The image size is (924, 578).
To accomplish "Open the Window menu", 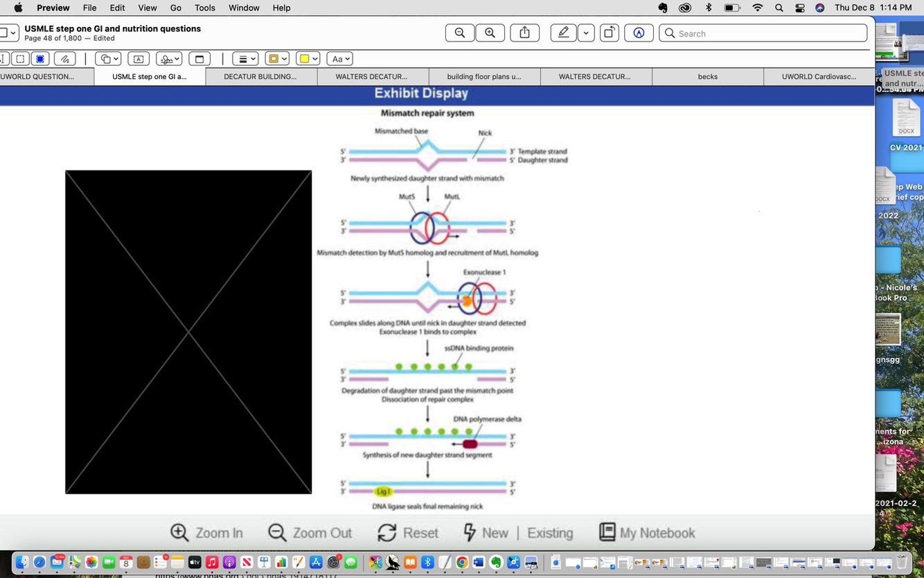I will pos(244,8).
